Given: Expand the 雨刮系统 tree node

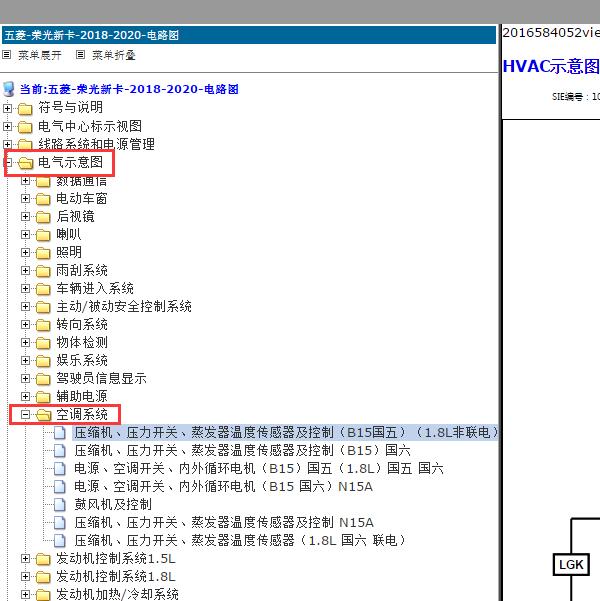Looking at the screenshot, I should pos(25,271).
